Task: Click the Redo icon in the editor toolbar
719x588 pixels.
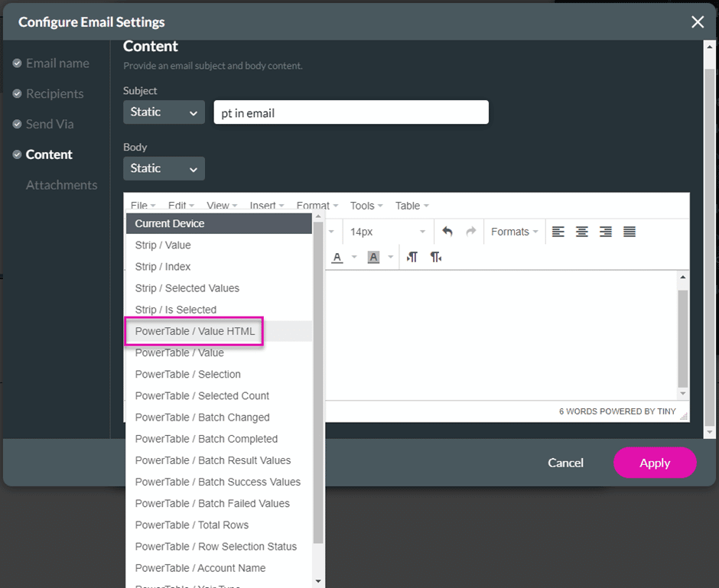Action: (470, 231)
